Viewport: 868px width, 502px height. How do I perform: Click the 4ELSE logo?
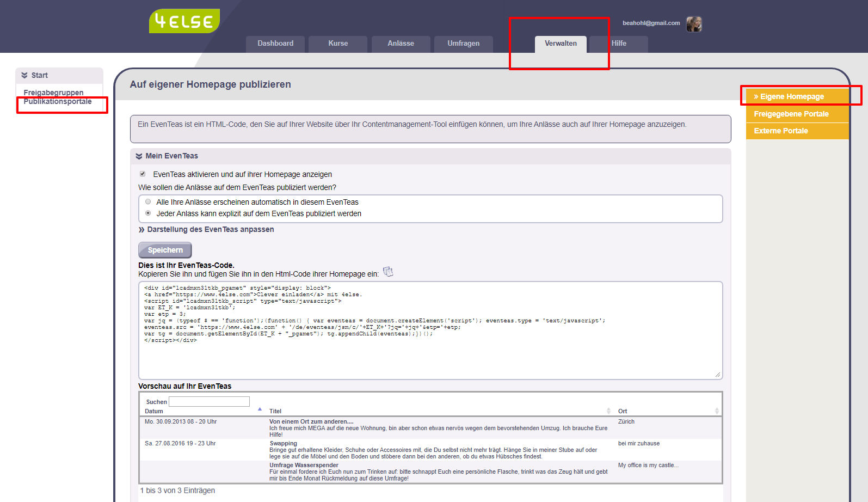tap(184, 21)
